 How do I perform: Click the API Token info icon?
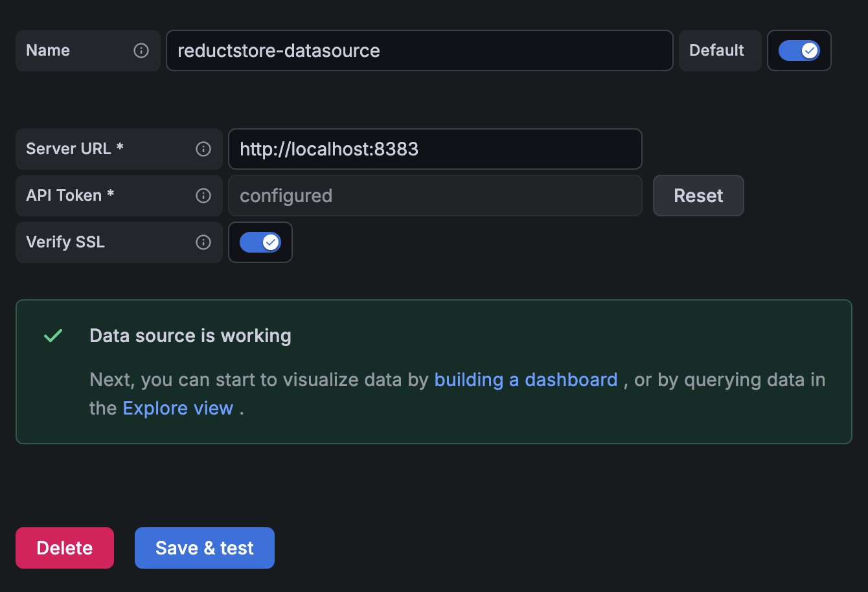pos(203,195)
